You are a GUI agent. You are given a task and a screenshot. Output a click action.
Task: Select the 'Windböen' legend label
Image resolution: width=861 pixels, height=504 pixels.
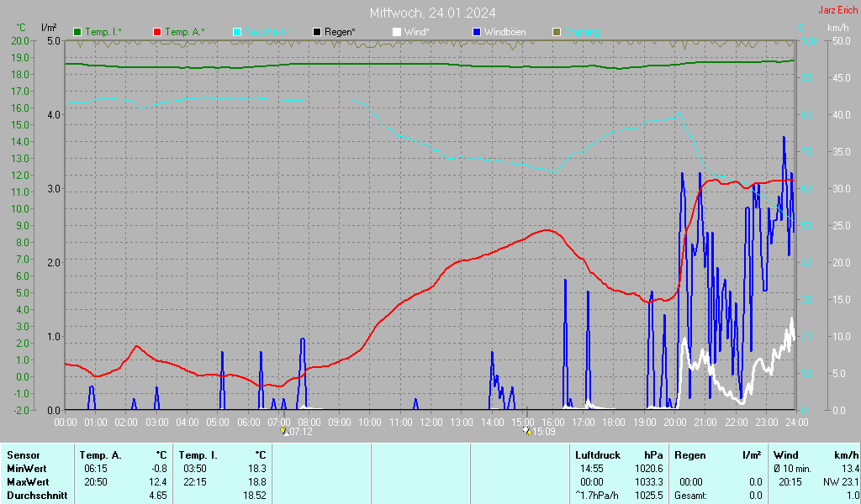pyautogui.click(x=505, y=32)
